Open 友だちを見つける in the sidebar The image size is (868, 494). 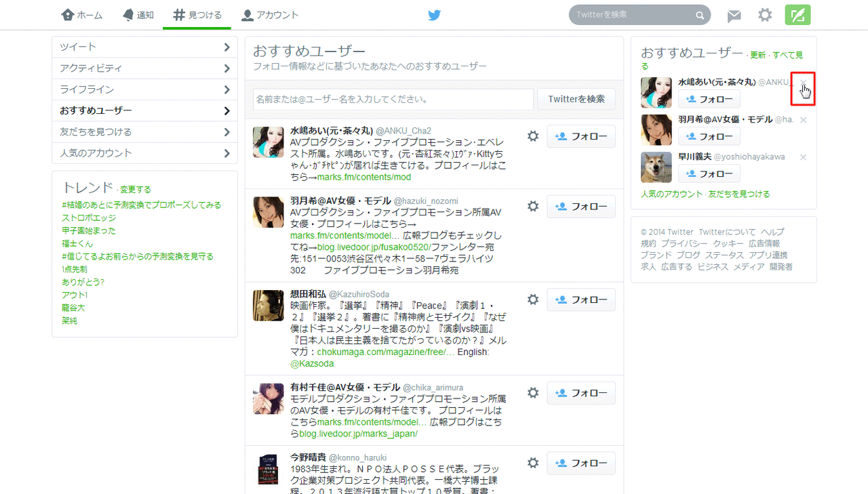(x=144, y=131)
